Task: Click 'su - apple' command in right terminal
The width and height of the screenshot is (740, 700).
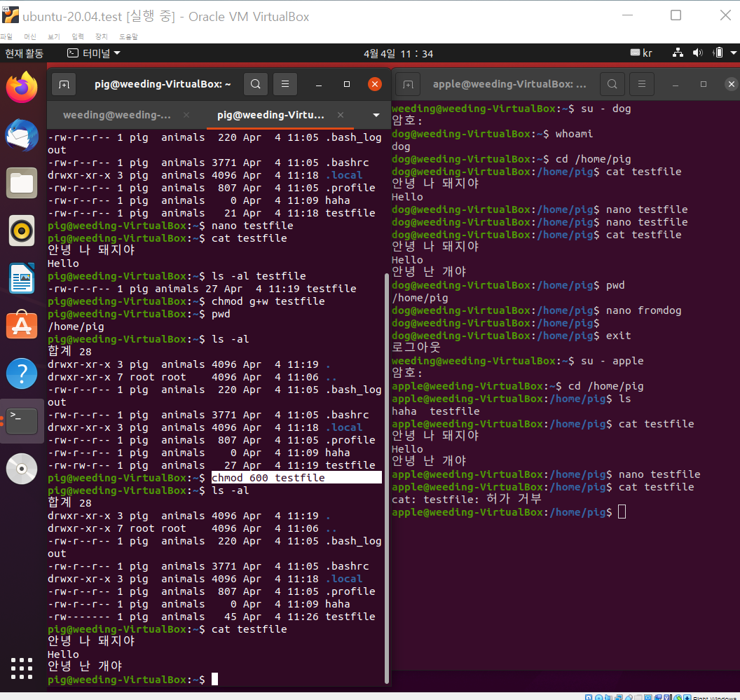Action: pos(612,361)
